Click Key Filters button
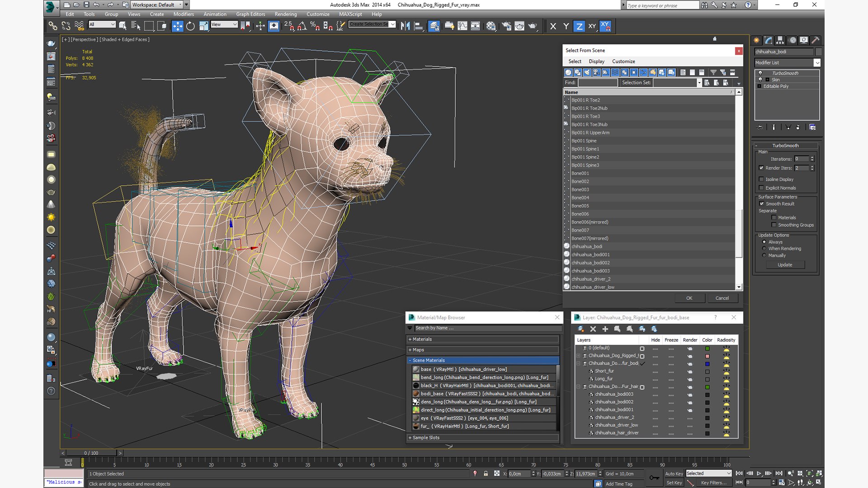868x488 pixels. [713, 483]
